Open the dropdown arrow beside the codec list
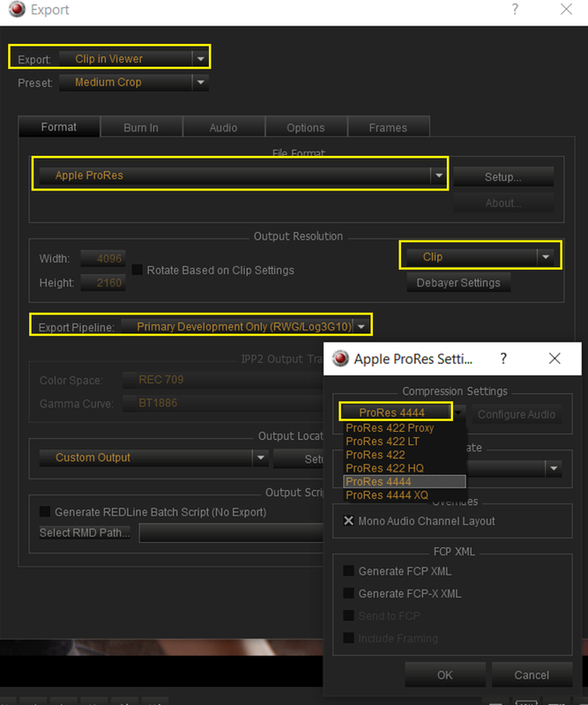This screenshot has height=705, width=588. click(x=459, y=412)
